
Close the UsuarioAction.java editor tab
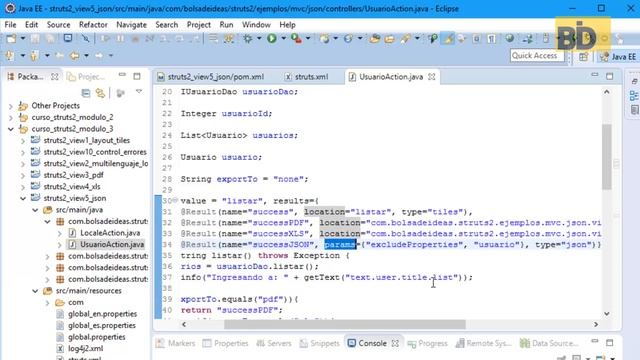432,77
